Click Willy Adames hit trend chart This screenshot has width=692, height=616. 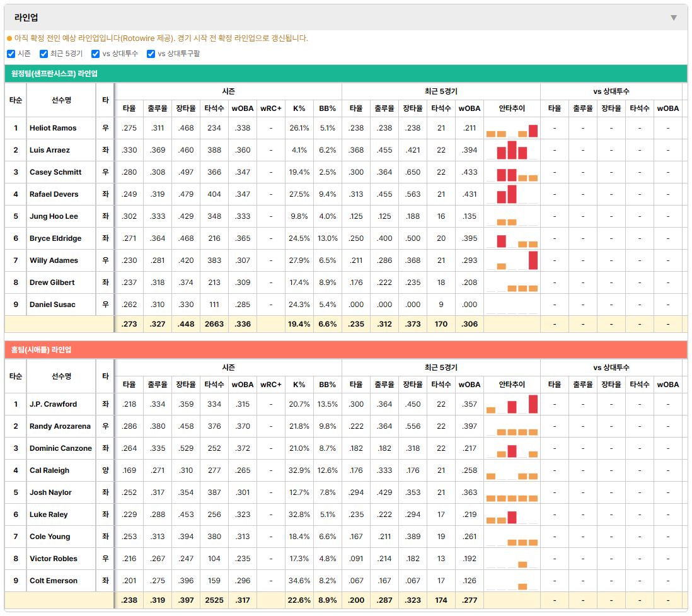512,260
